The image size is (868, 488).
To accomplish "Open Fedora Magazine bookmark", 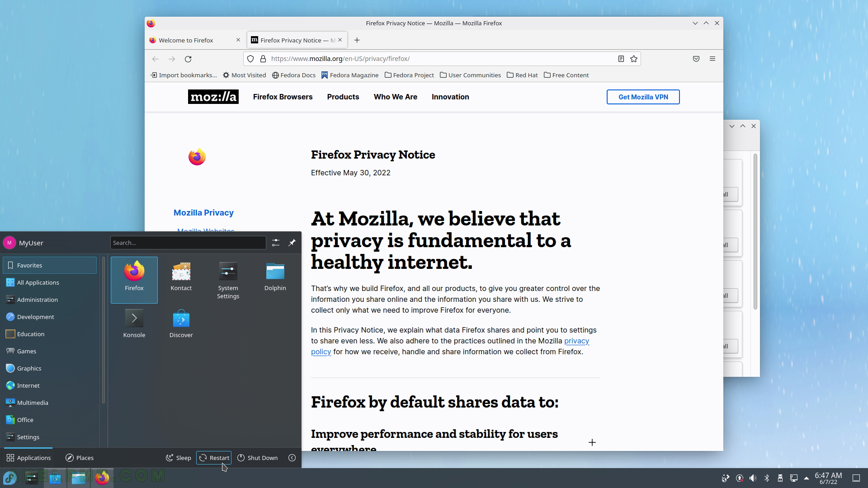I will pyautogui.click(x=350, y=75).
